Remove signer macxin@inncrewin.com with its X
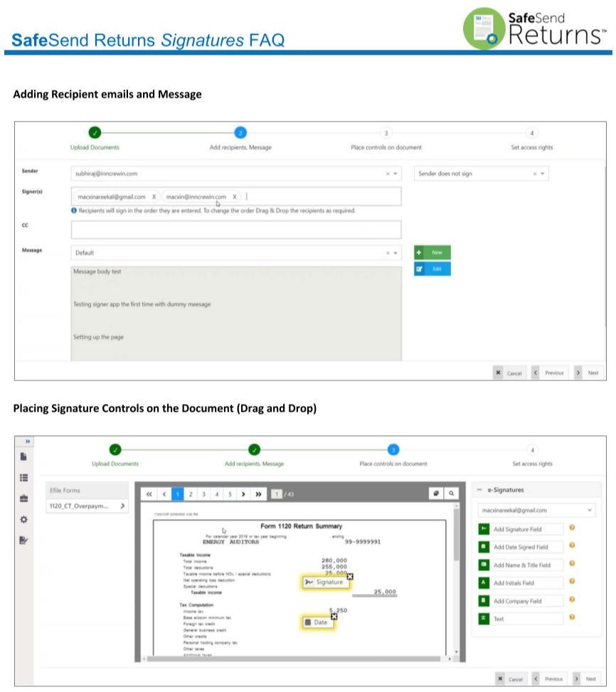This screenshot has width=616, height=692. click(235, 197)
